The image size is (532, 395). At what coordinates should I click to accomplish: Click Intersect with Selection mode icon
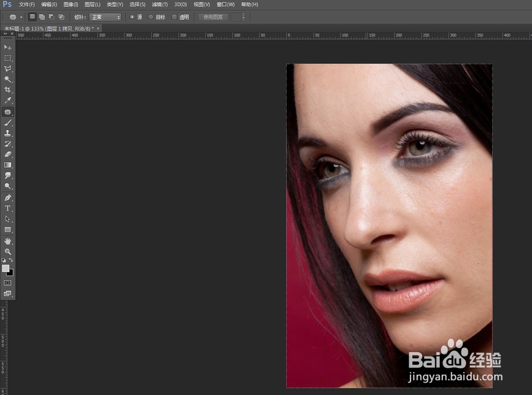point(61,17)
